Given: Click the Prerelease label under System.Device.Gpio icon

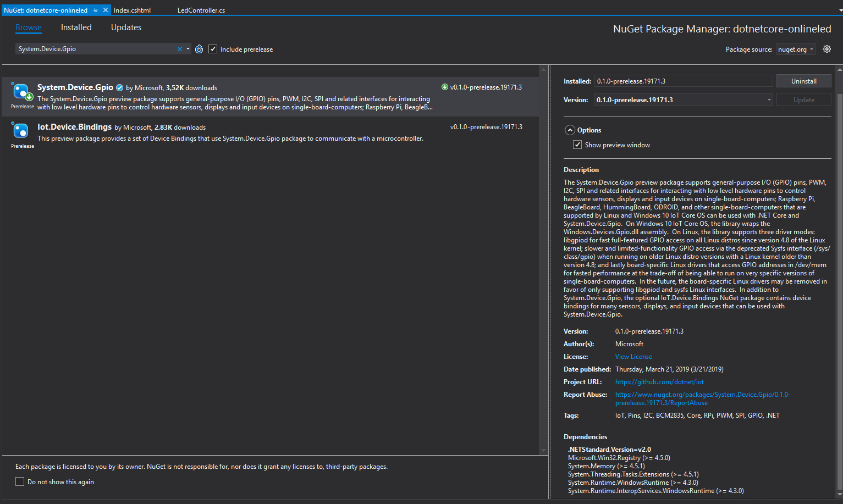Looking at the screenshot, I should (23, 107).
